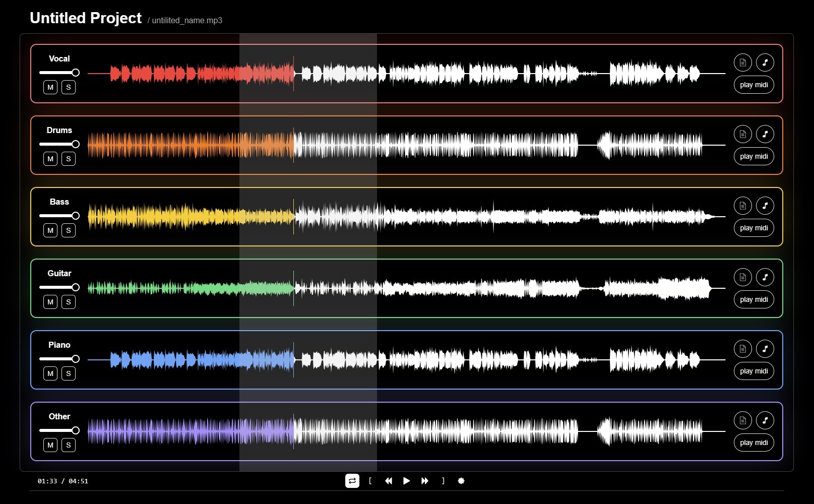Open settings gear in transport bar
The width and height of the screenshot is (814, 504).
[x=461, y=481]
